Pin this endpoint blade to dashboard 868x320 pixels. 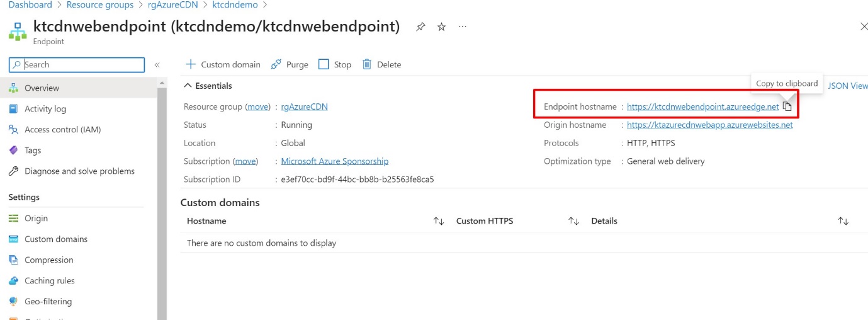(x=420, y=26)
